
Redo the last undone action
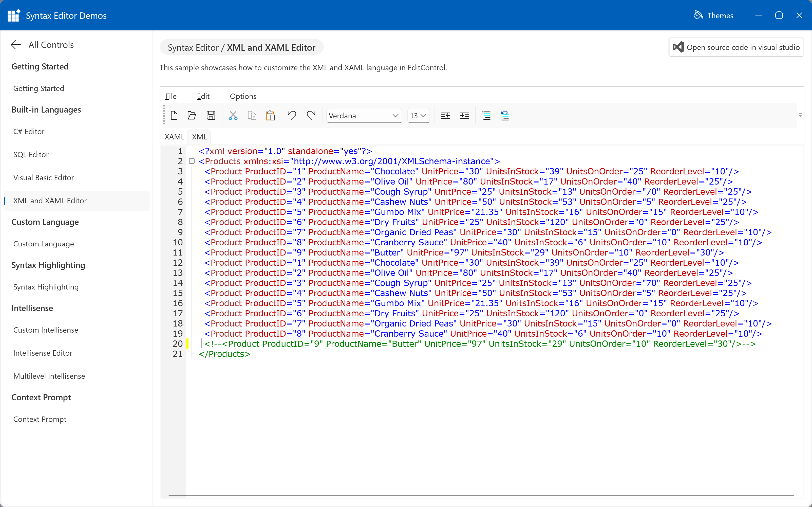311,115
